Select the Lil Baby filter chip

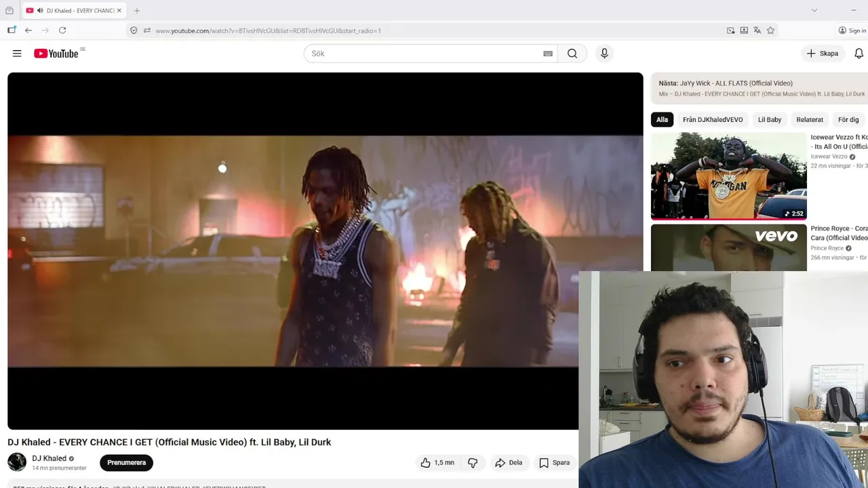(770, 119)
